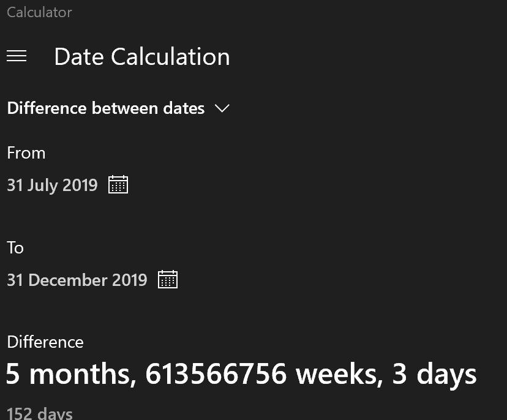Click the Calculator window title
The height and width of the screenshot is (420, 507).
point(39,12)
